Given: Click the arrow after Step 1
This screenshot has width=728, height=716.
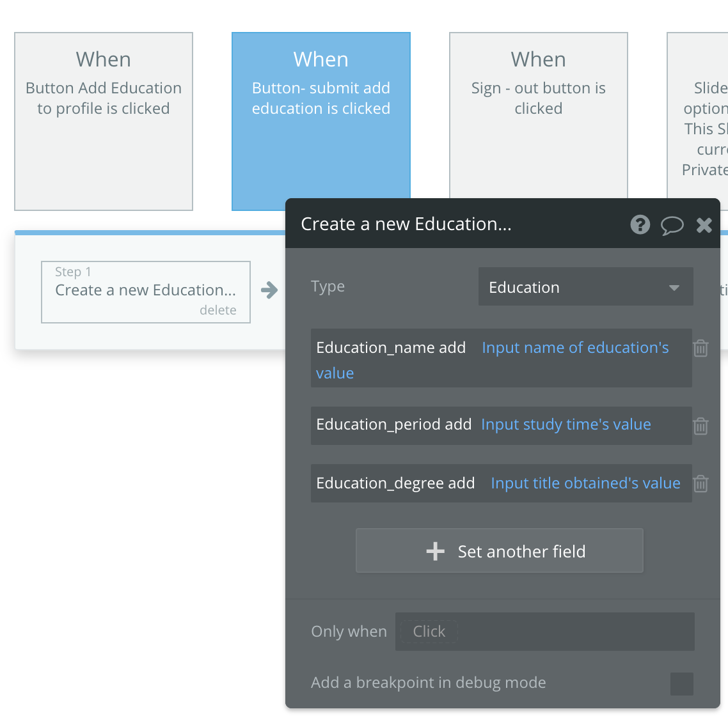Looking at the screenshot, I should 269,290.
